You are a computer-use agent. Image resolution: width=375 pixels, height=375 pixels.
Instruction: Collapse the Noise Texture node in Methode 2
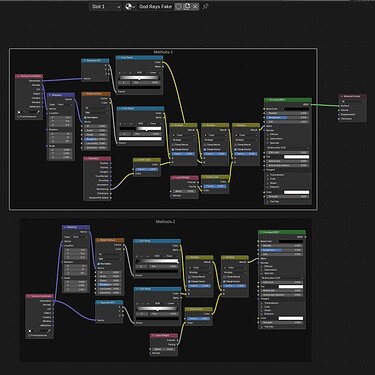[98, 240]
